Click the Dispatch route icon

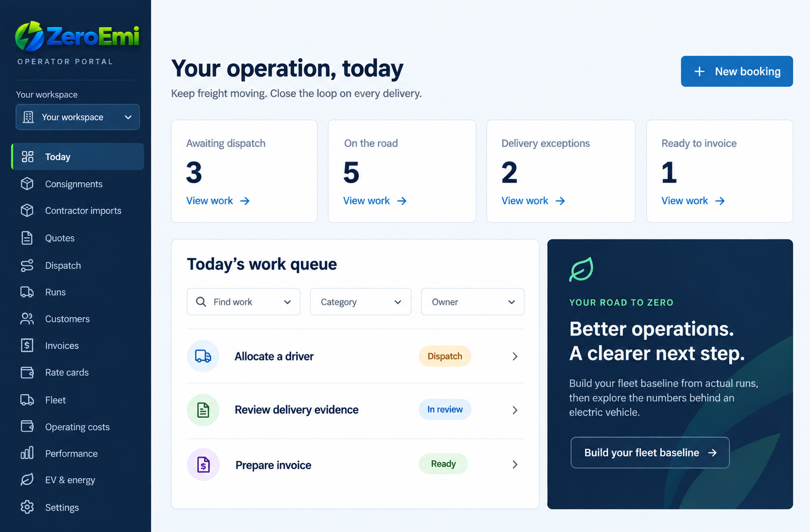[x=27, y=265]
